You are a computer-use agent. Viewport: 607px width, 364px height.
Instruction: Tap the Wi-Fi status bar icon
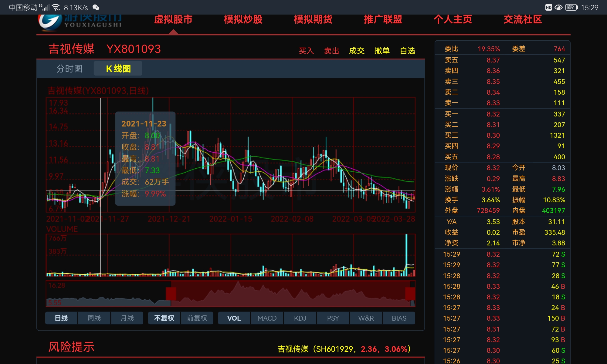(x=56, y=7)
